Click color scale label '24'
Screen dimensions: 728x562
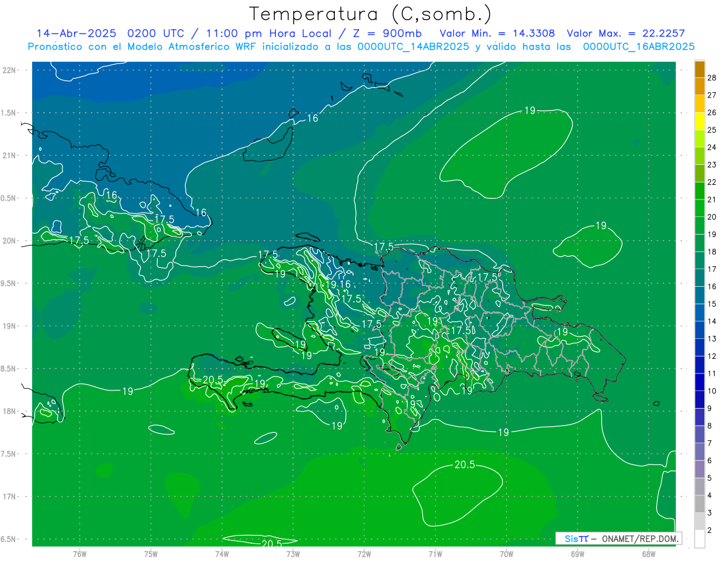point(712,147)
